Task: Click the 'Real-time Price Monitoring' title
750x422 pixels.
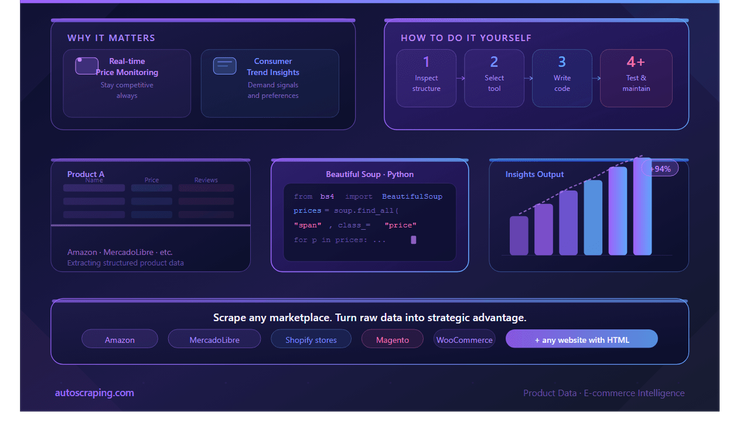Action: (x=127, y=67)
